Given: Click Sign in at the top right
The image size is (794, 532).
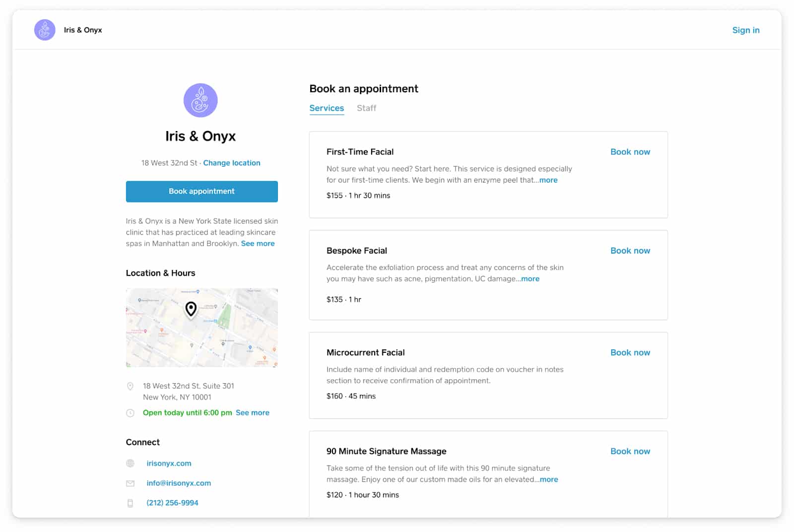Looking at the screenshot, I should pyautogui.click(x=745, y=30).
